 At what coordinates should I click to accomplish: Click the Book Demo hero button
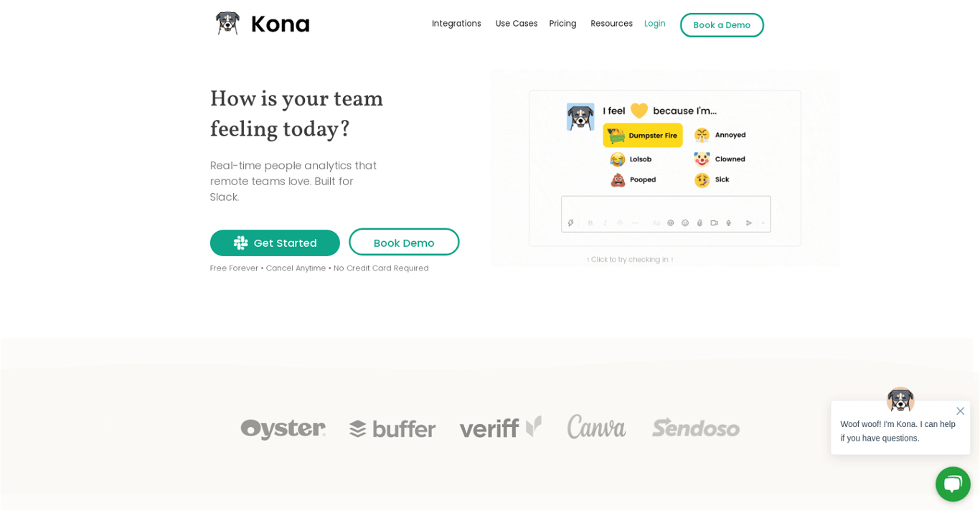(x=404, y=243)
